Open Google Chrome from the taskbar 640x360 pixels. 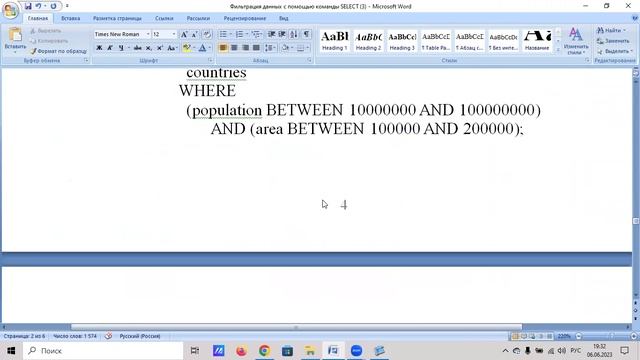coord(264,351)
